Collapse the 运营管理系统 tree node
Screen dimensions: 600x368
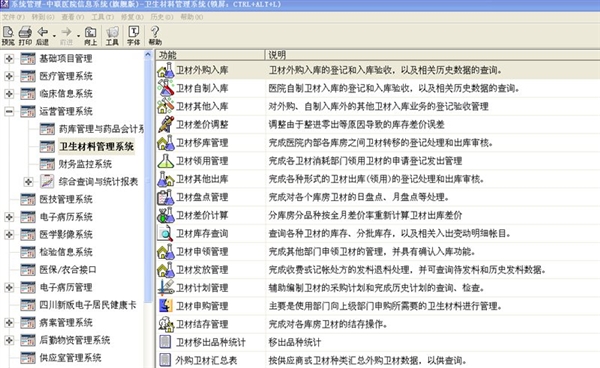[x=9, y=111]
